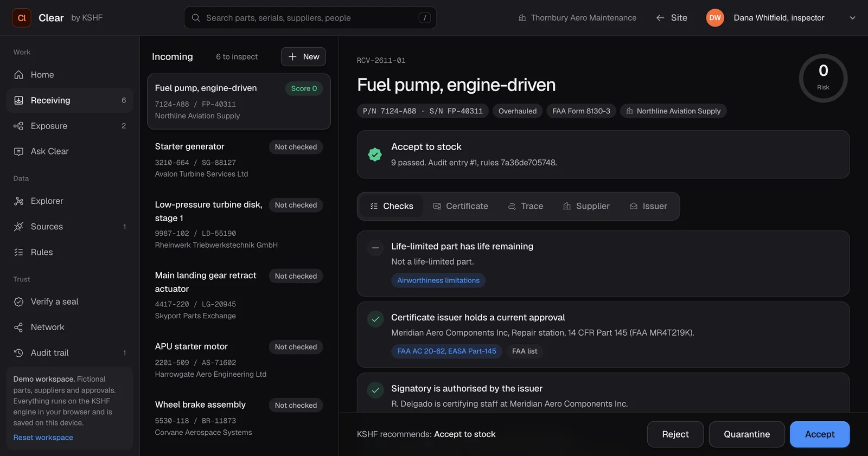Click the Northline Aviation Supply supplier chip
The image size is (868, 456).
click(x=673, y=111)
